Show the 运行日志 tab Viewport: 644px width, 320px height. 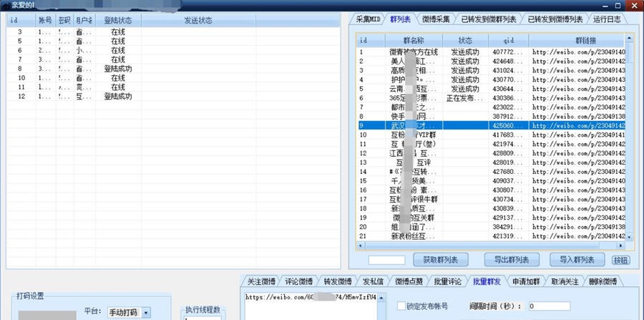607,19
